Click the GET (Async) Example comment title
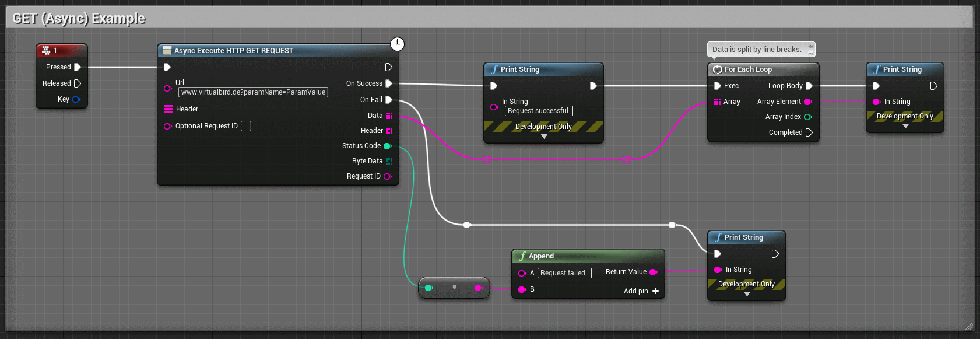The image size is (980, 339). tap(79, 19)
